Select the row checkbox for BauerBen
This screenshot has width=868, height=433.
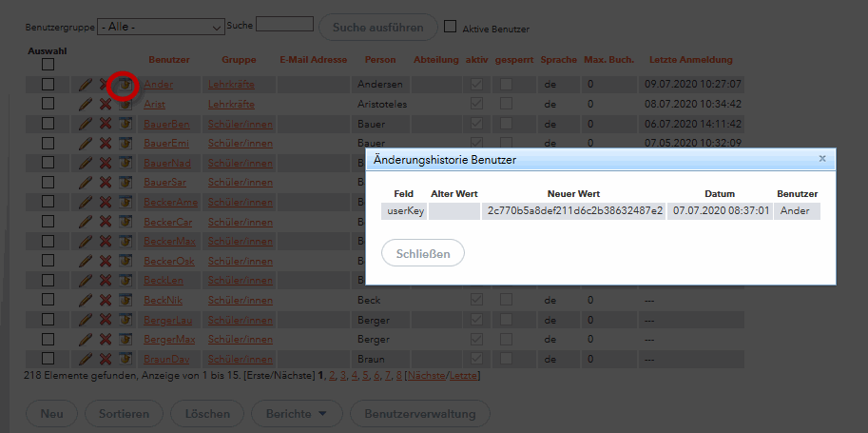tap(48, 124)
